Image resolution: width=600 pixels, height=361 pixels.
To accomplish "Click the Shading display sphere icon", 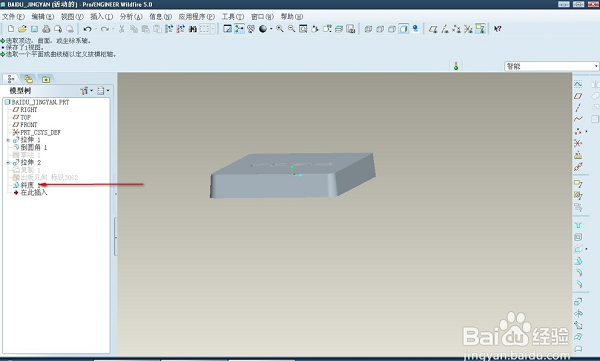I will [x=263, y=29].
